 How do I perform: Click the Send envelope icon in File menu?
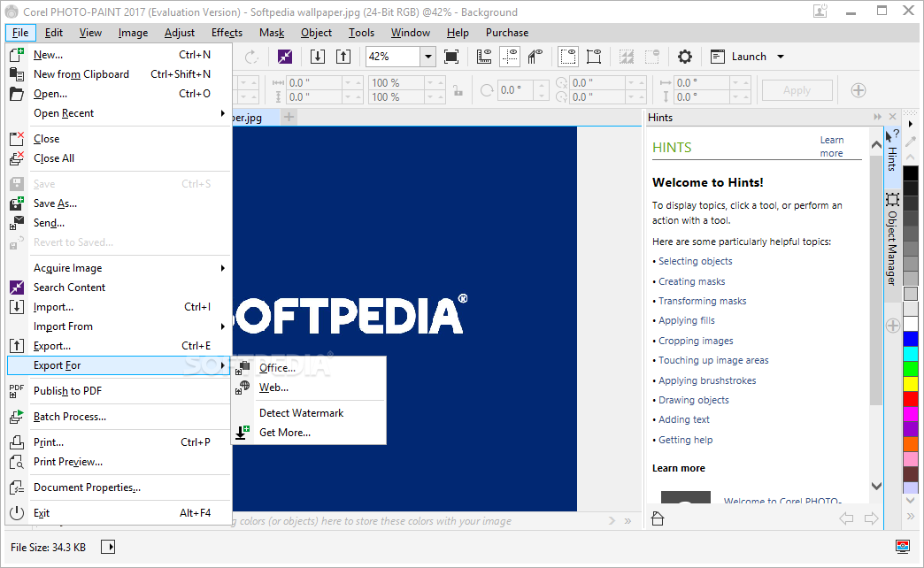(17, 223)
